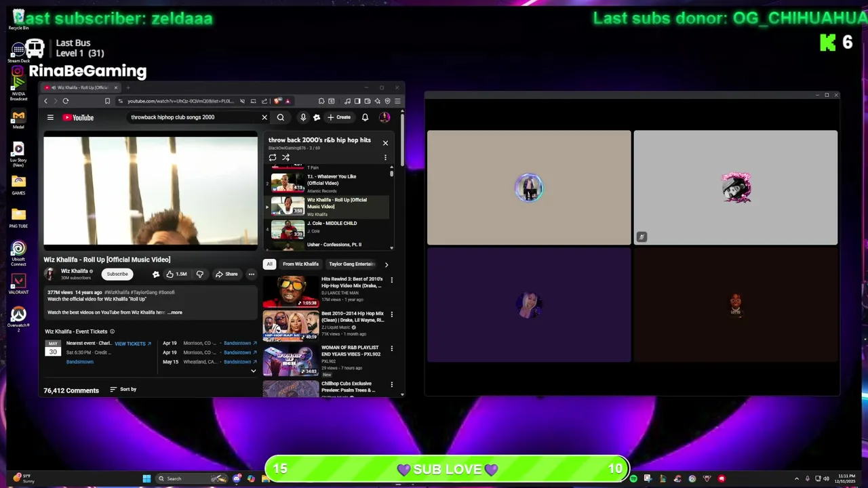Toggle playlist loop
This screenshot has height=488, width=868.
273,157
